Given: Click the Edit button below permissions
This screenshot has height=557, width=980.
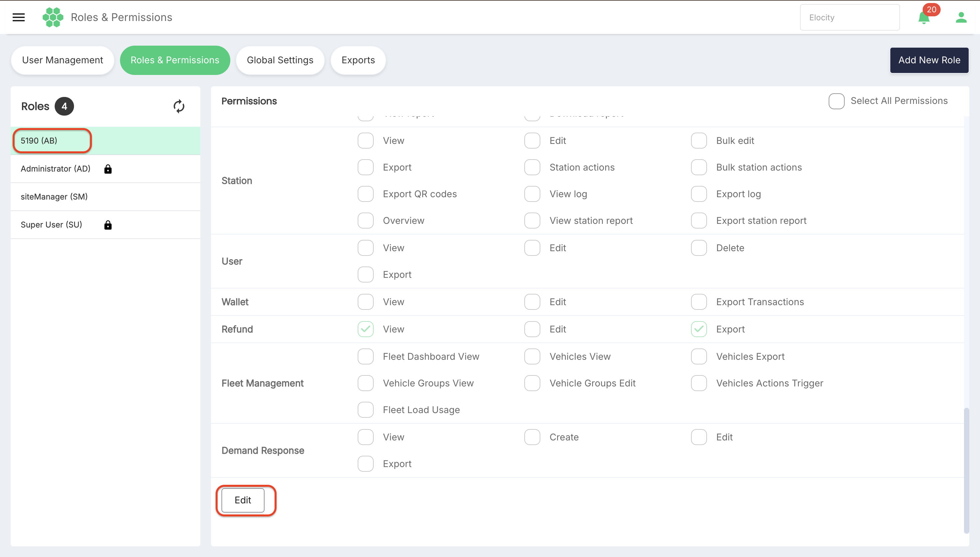Looking at the screenshot, I should tap(243, 500).
